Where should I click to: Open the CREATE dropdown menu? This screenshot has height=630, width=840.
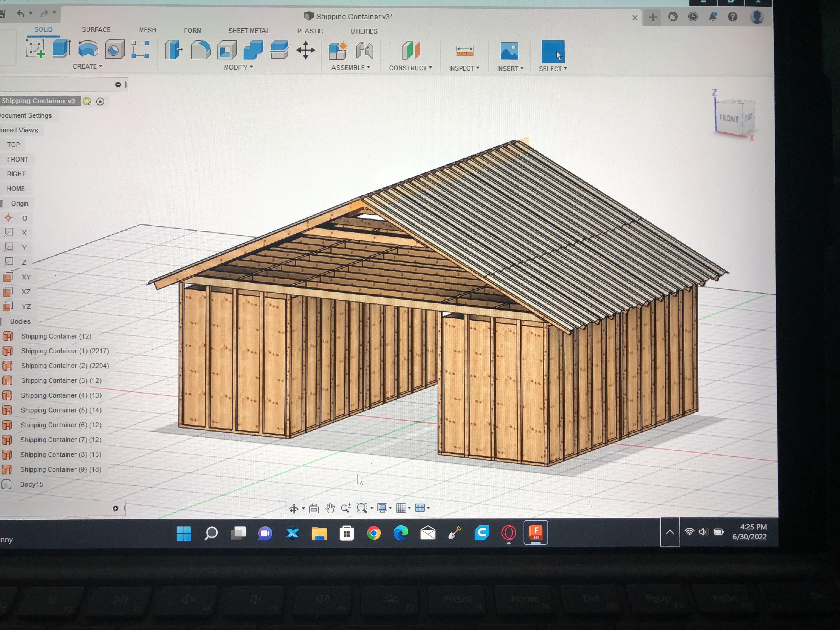87,66
